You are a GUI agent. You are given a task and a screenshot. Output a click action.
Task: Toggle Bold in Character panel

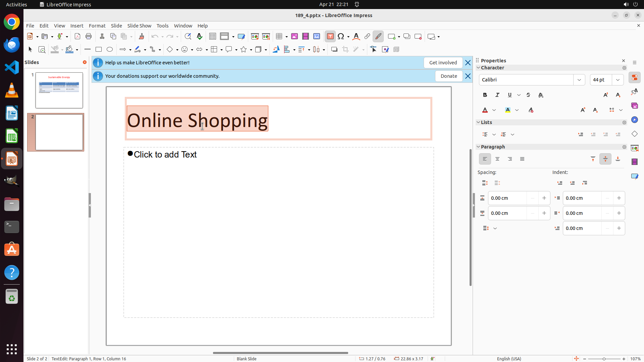[485, 95]
